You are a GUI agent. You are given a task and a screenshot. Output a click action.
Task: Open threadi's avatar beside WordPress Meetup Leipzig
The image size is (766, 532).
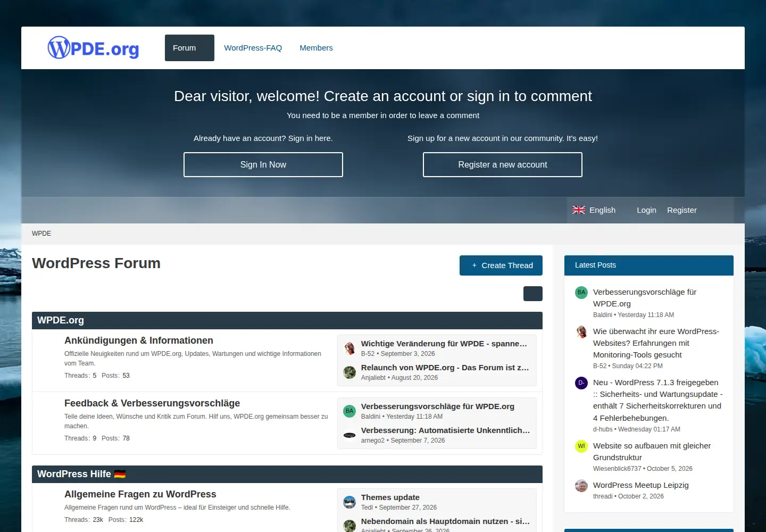coord(581,486)
